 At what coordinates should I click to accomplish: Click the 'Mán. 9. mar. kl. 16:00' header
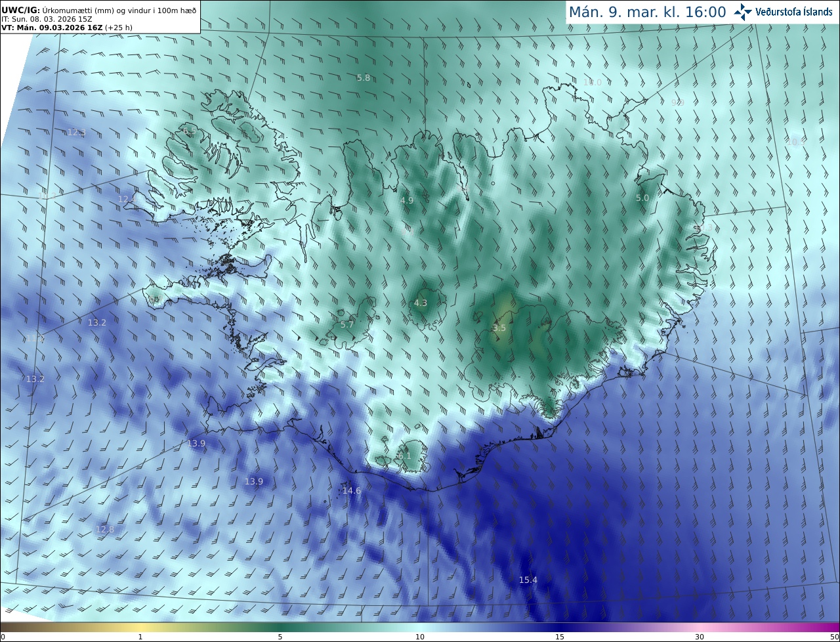click(647, 12)
